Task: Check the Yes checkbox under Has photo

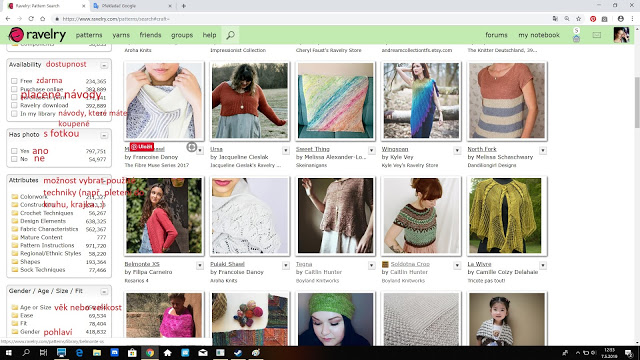Action: (14, 151)
